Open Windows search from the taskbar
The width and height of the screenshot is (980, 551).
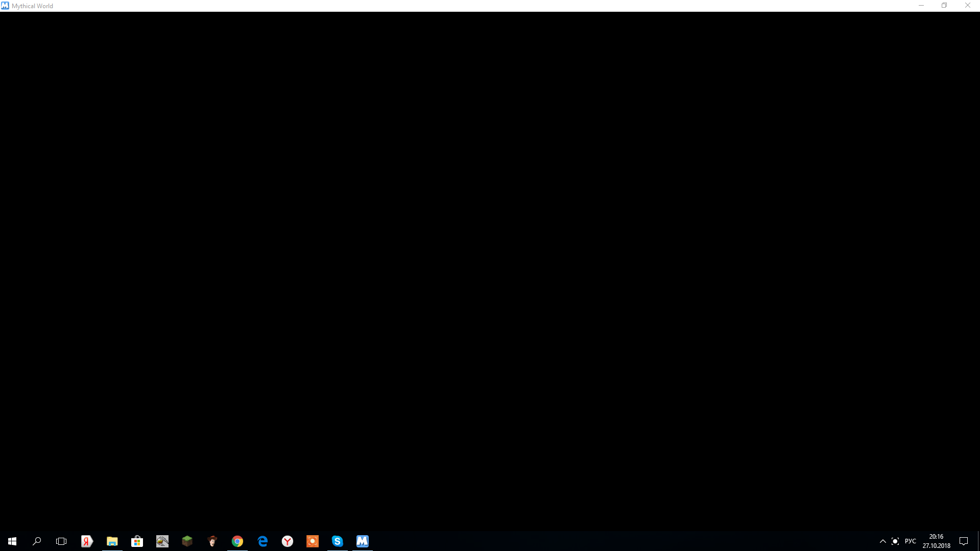pyautogui.click(x=37, y=541)
